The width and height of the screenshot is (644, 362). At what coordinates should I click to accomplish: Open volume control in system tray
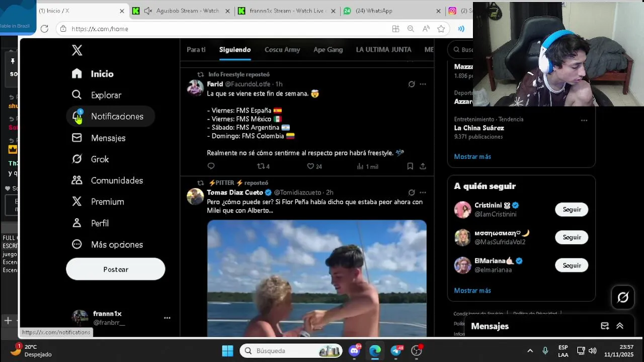point(593,350)
